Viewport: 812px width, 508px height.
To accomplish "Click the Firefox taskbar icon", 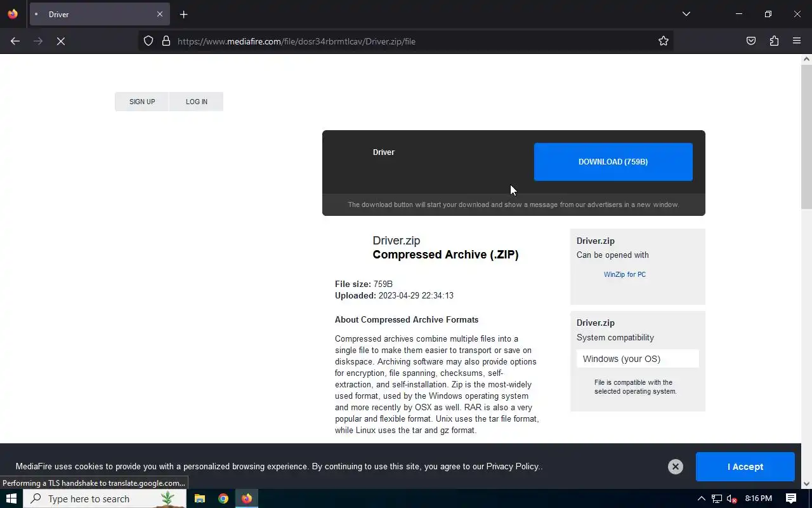I will 247,498.
